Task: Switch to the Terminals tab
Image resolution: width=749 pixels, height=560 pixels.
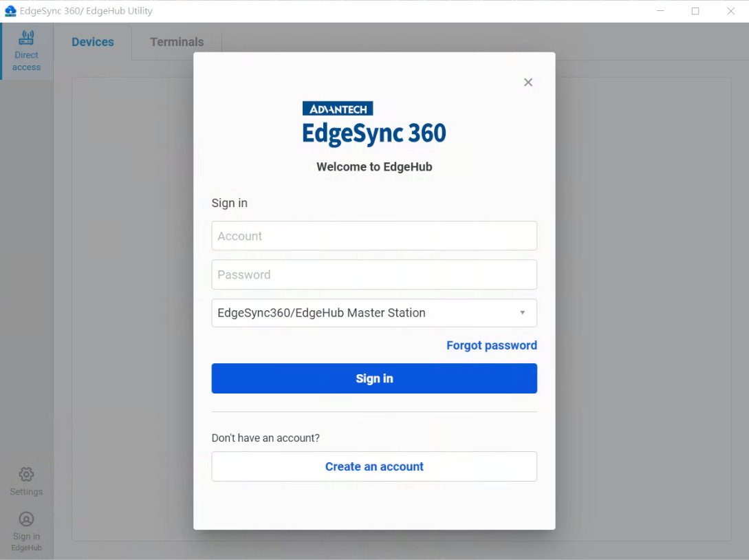Action: click(176, 42)
